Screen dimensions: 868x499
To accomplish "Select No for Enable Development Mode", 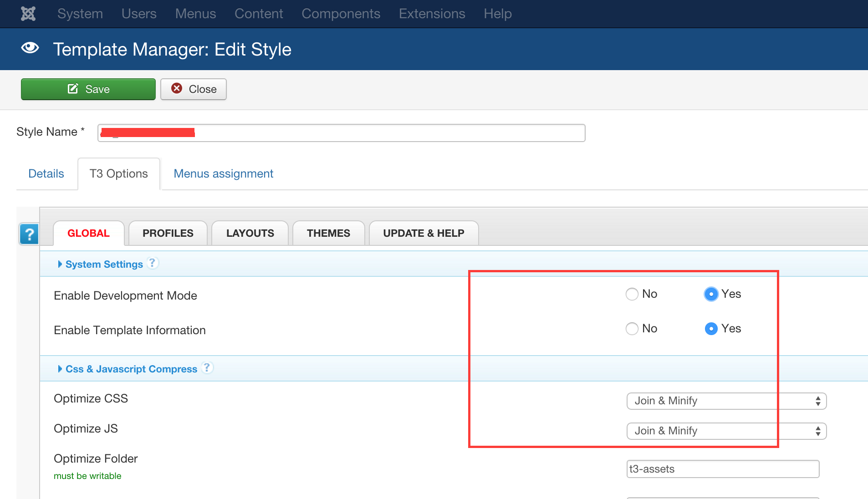I will click(632, 294).
